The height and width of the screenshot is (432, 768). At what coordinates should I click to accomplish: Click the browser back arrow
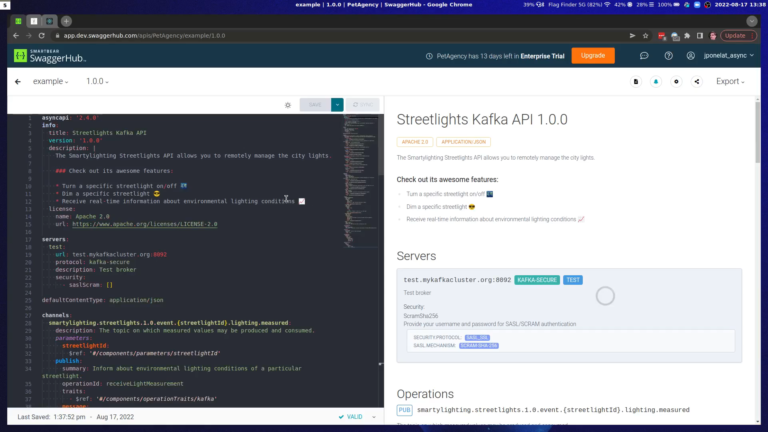(16, 36)
